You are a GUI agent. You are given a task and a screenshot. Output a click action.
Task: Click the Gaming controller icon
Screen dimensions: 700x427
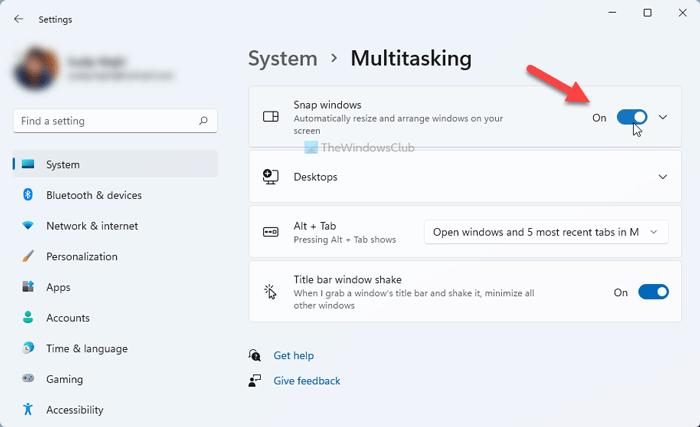pyautogui.click(x=28, y=380)
